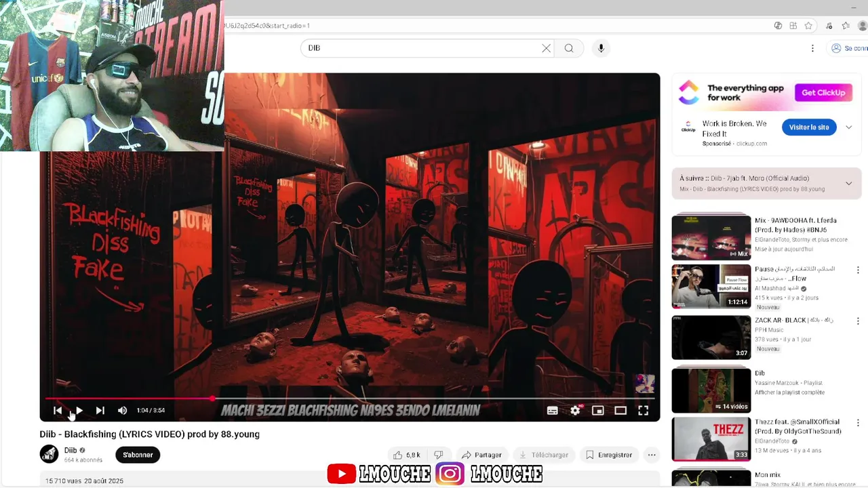Skip to the previous video

click(58, 410)
